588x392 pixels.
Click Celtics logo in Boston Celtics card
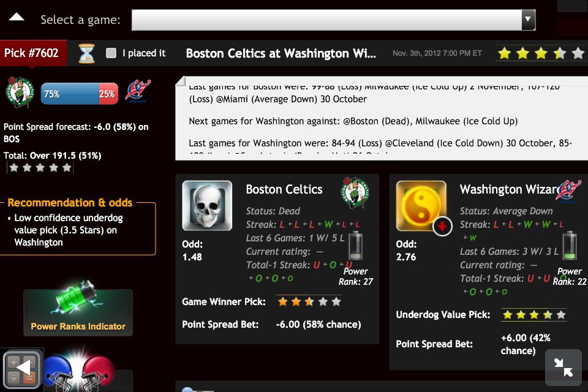click(x=355, y=192)
